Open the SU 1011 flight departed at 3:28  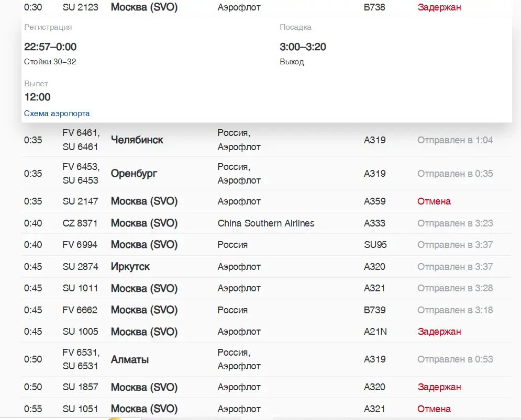point(267,288)
